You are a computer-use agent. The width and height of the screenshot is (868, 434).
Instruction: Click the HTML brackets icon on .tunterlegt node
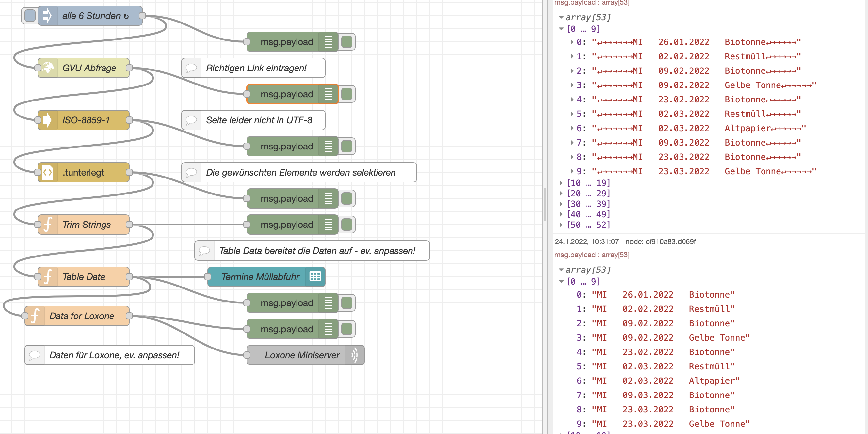tap(47, 172)
